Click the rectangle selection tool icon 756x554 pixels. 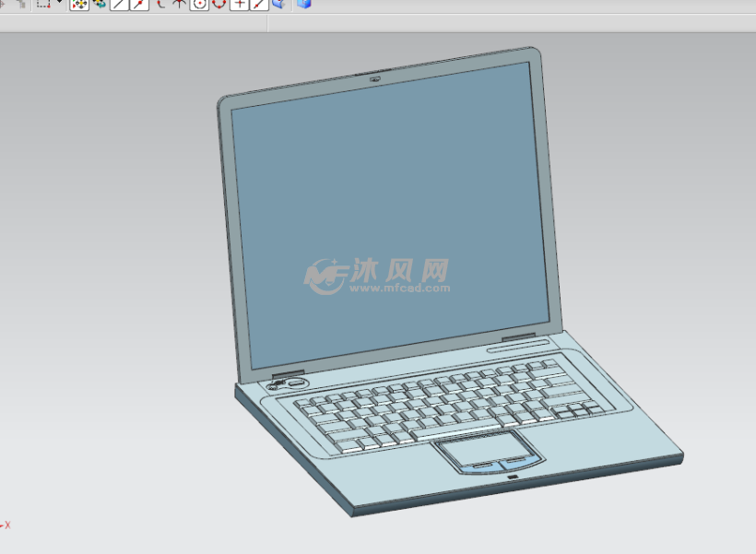pyautogui.click(x=43, y=4)
